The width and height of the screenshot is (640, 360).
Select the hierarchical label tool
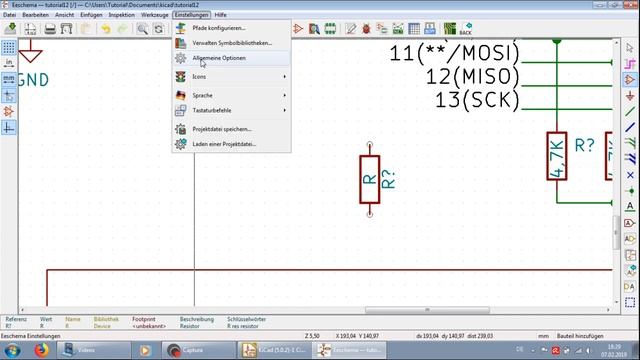click(x=630, y=239)
